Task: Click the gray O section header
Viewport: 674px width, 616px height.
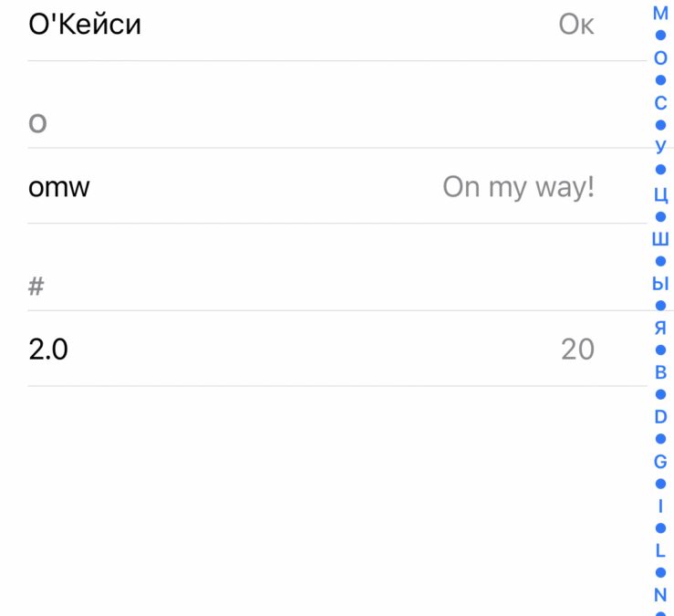Action: [x=37, y=123]
